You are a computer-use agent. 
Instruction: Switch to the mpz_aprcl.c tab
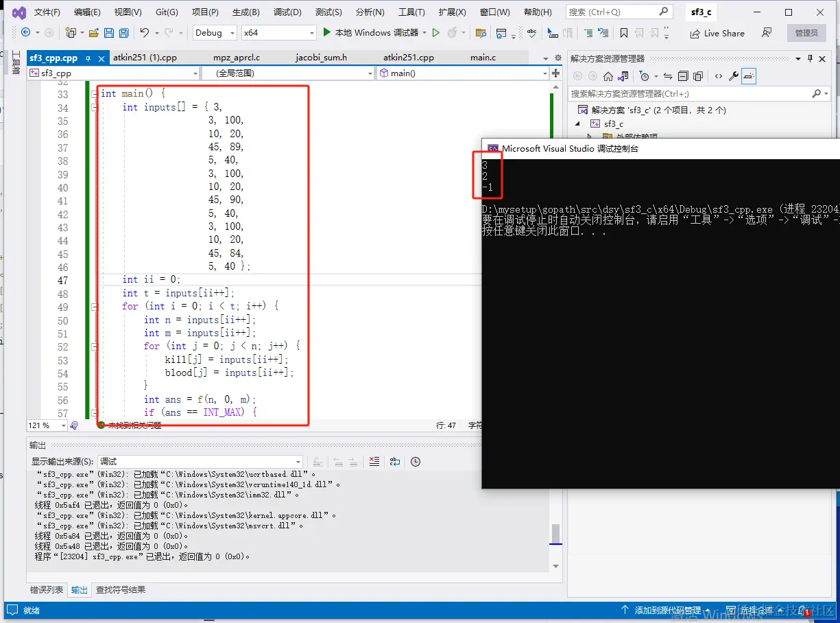coord(237,58)
